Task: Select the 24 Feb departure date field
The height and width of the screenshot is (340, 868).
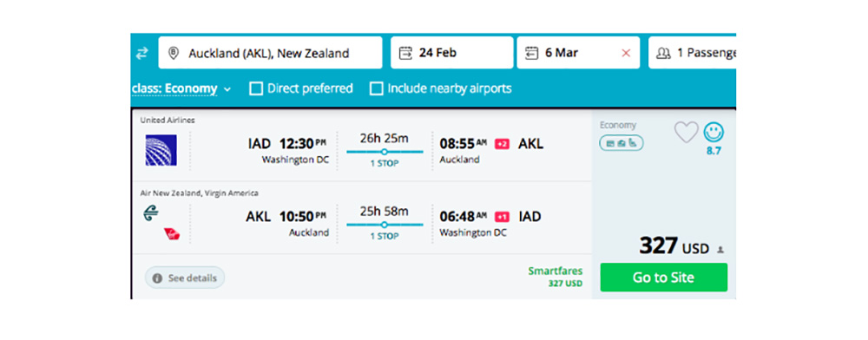Action: (451, 53)
